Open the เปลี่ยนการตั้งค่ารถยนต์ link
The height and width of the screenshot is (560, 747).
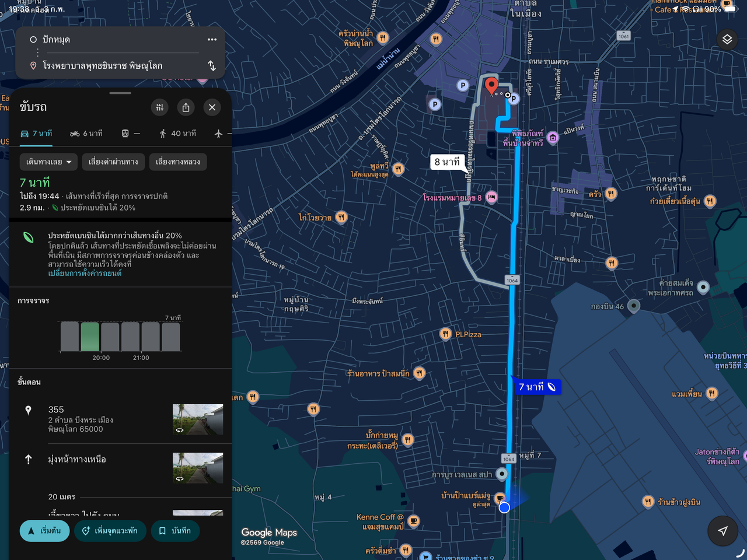(x=85, y=273)
